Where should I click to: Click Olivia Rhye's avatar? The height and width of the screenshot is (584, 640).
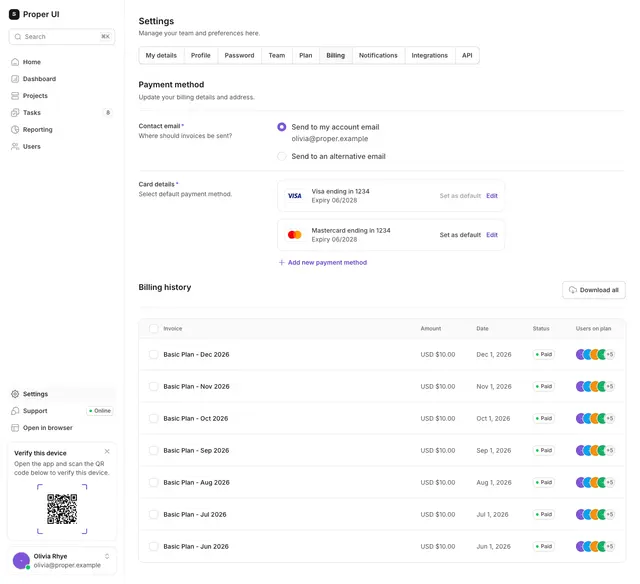[21, 560]
